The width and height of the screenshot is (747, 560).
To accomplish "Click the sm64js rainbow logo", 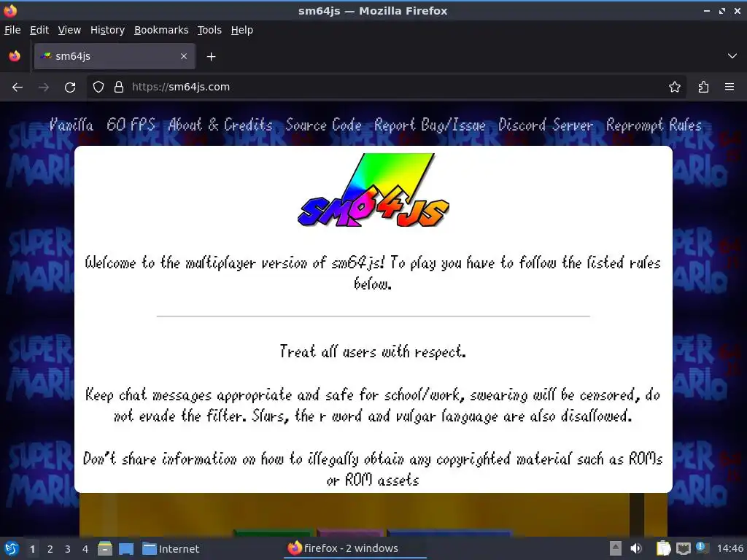I will coord(373,190).
